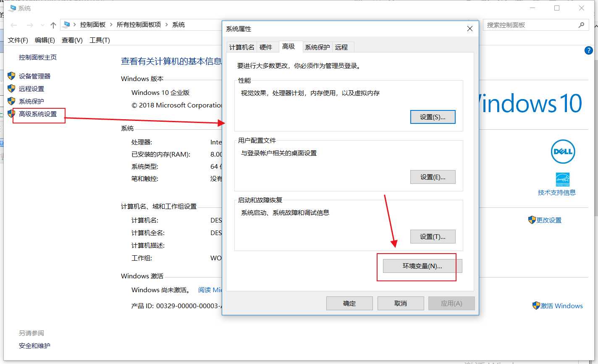Open 高级系统设置 link

(38, 114)
